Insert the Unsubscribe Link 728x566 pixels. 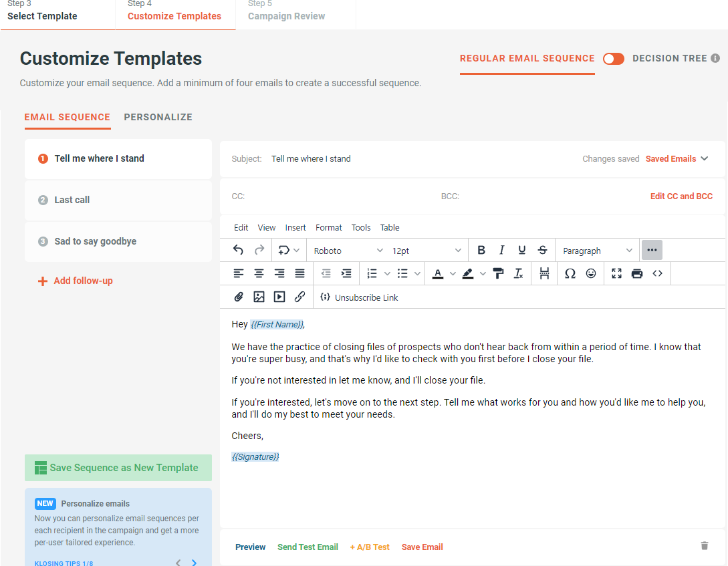coord(360,297)
